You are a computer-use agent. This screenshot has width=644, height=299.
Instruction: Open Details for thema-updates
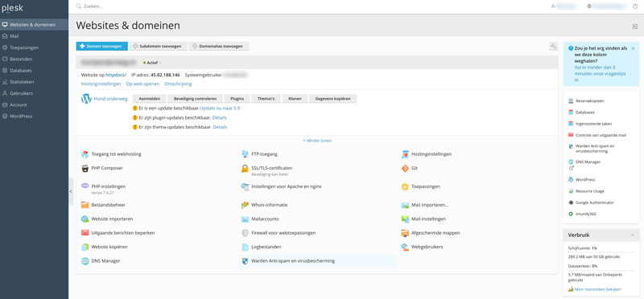(220, 127)
